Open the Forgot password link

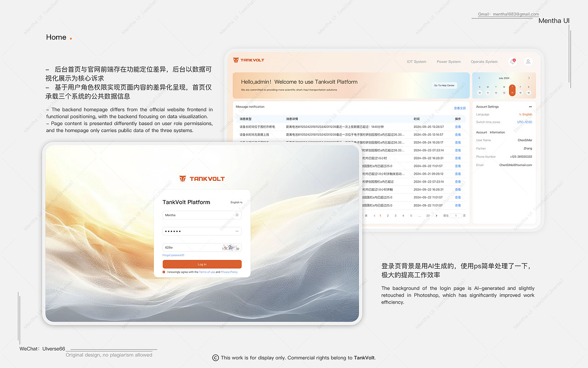pos(173,255)
